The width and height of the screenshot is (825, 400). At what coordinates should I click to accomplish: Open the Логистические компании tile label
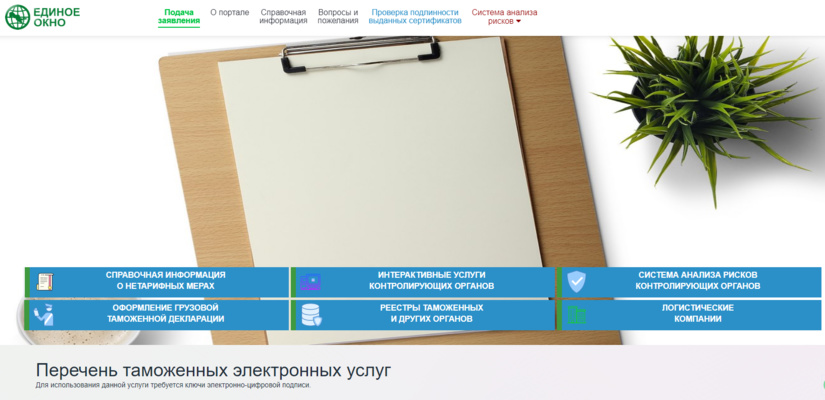click(x=697, y=314)
